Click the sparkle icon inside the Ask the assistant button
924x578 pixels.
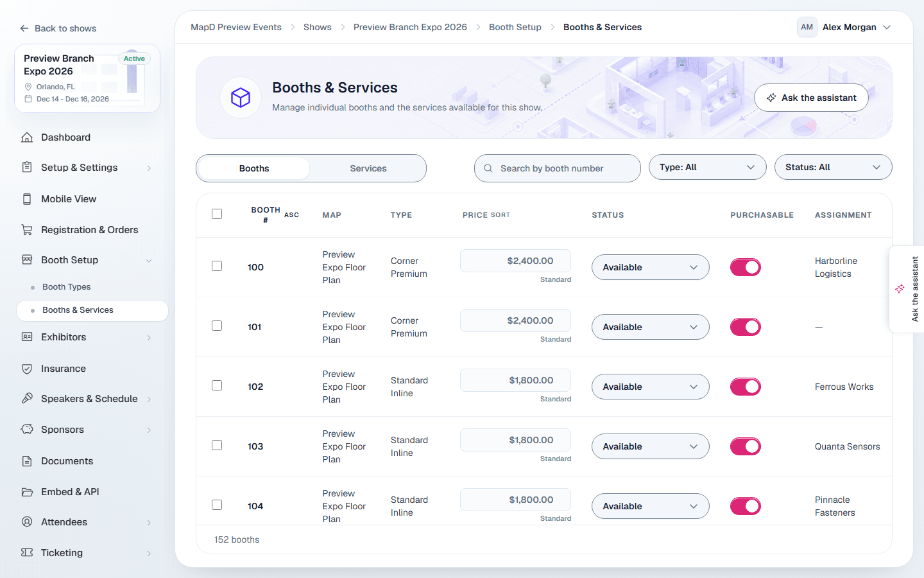coord(771,98)
